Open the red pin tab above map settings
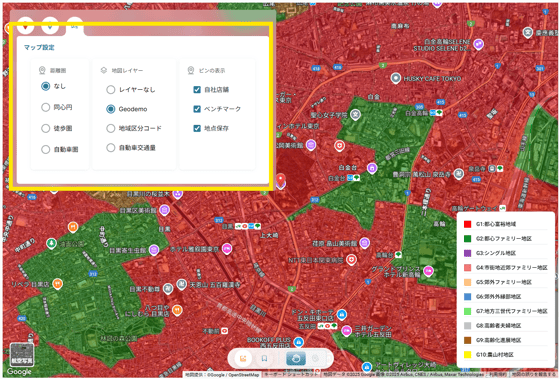 pos(25,26)
